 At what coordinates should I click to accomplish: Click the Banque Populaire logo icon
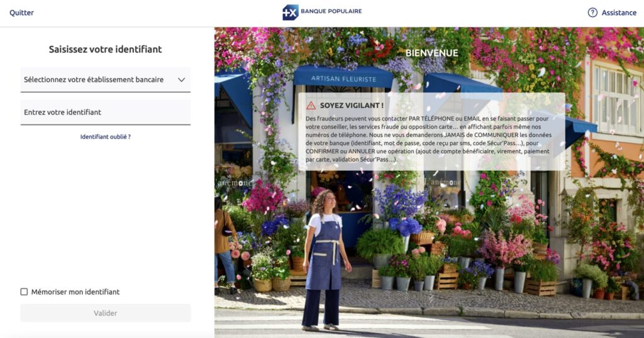(x=290, y=13)
